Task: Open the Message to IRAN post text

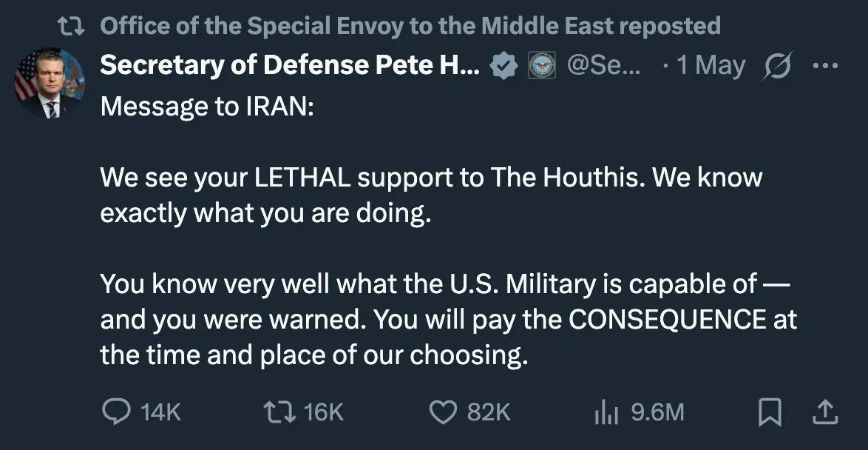Action: click(x=448, y=230)
